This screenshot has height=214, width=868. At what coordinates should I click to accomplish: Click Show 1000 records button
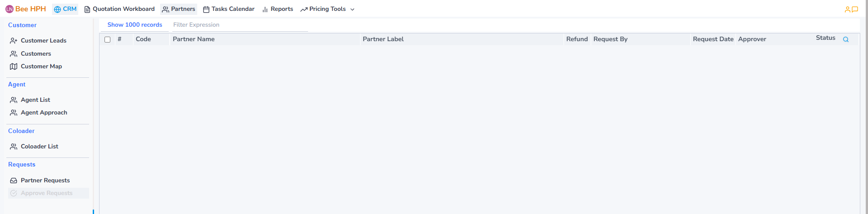coord(135,25)
